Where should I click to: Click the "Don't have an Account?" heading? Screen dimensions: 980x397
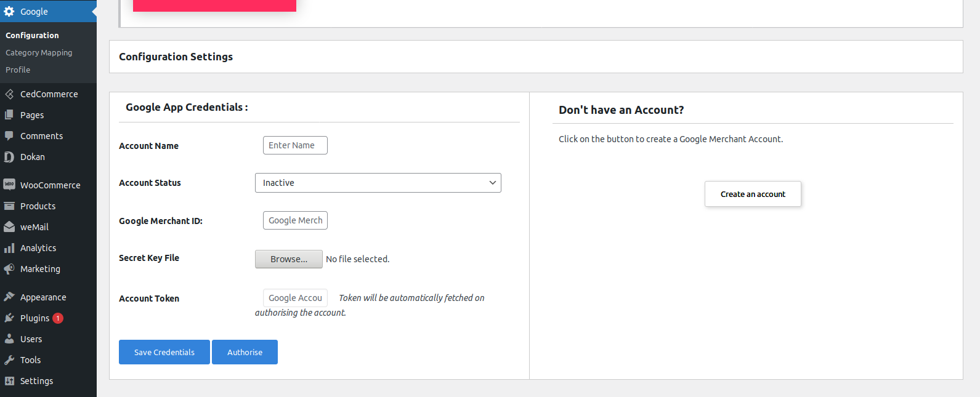[x=621, y=110]
